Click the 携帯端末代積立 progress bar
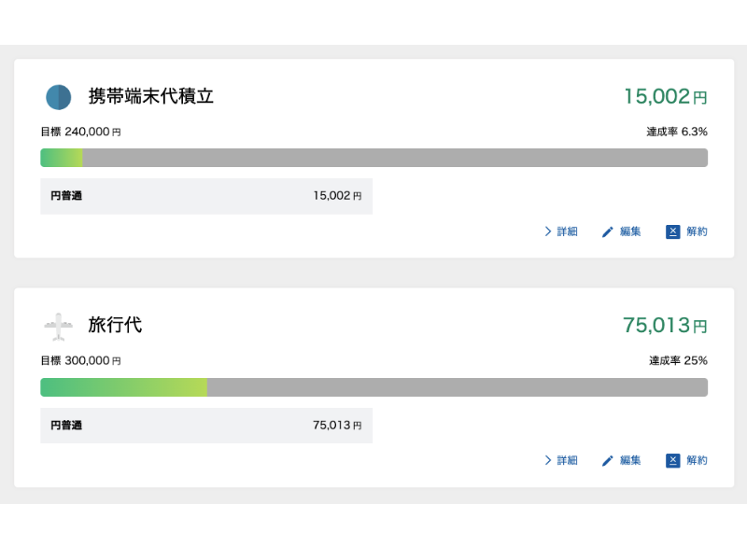 (x=373, y=158)
